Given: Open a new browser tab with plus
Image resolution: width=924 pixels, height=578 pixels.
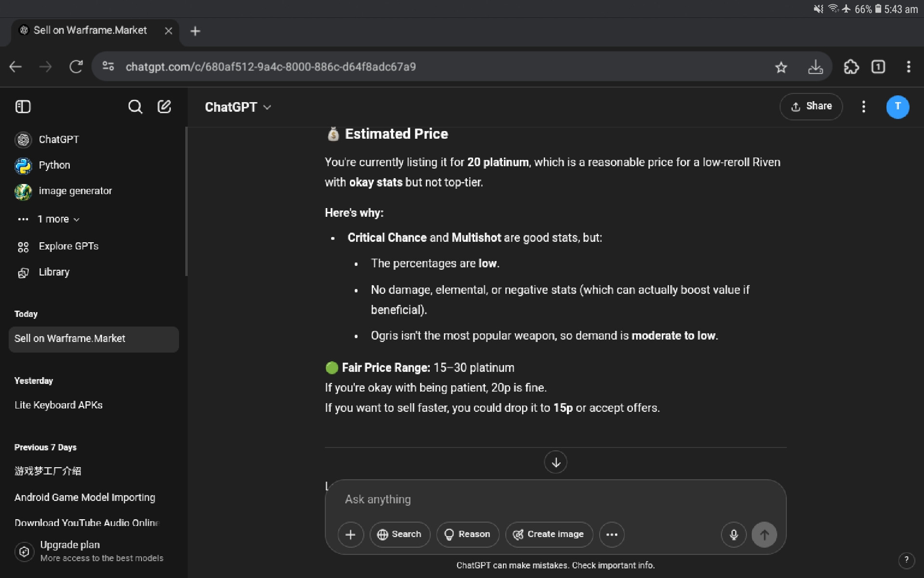Looking at the screenshot, I should (195, 31).
